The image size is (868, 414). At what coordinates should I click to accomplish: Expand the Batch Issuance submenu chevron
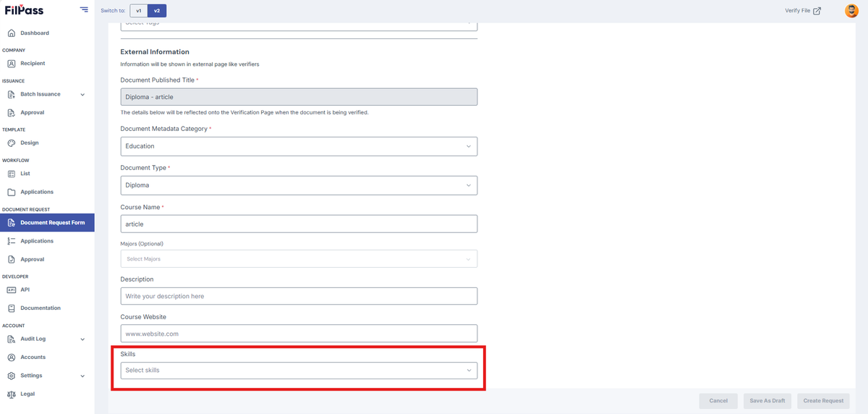coord(82,95)
